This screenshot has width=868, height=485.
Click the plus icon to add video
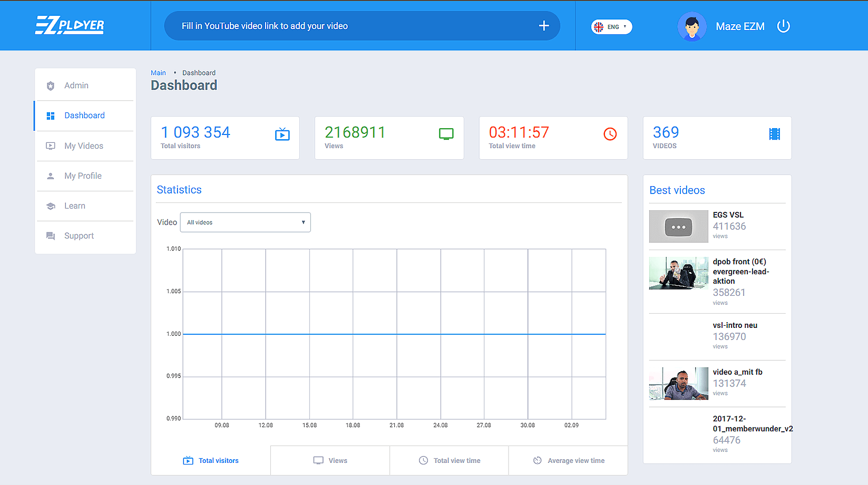pyautogui.click(x=544, y=26)
